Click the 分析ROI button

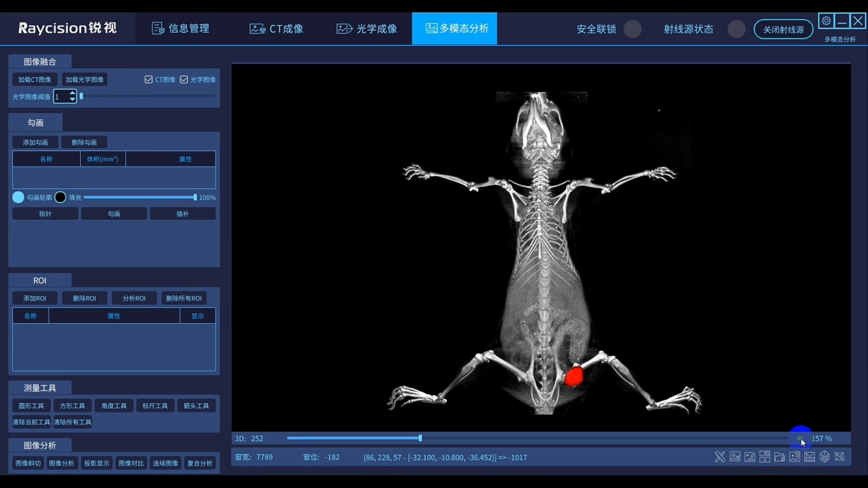[134, 298]
